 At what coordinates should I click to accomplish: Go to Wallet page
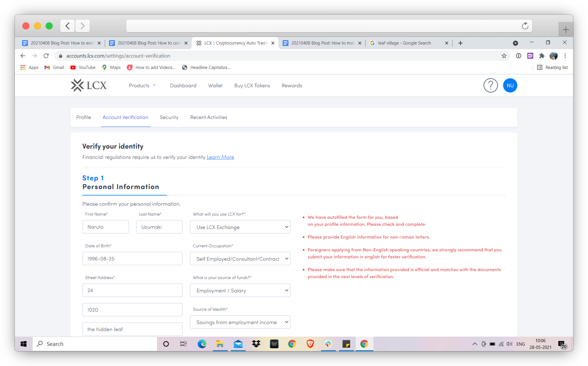pyautogui.click(x=215, y=86)
